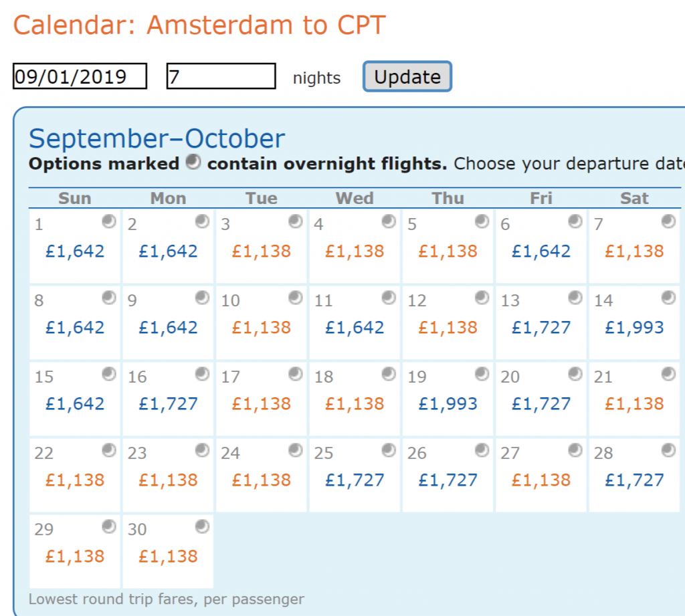Click overnight icon in the legend text
This screenshot has width=685, height=616.
coord(193,162)
